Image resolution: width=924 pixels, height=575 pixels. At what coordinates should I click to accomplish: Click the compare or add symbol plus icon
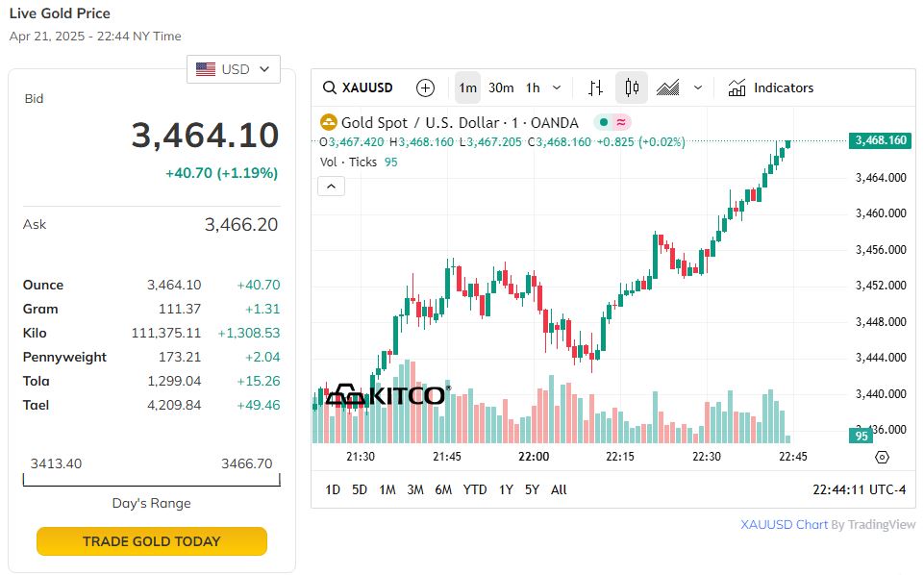pyautogui.click(x=425, y=87)
